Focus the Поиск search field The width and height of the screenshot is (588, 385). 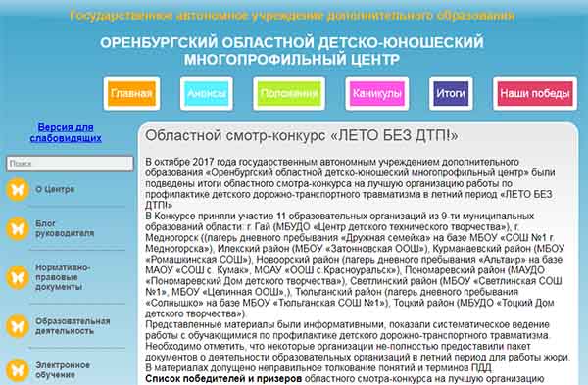[70, 164]
